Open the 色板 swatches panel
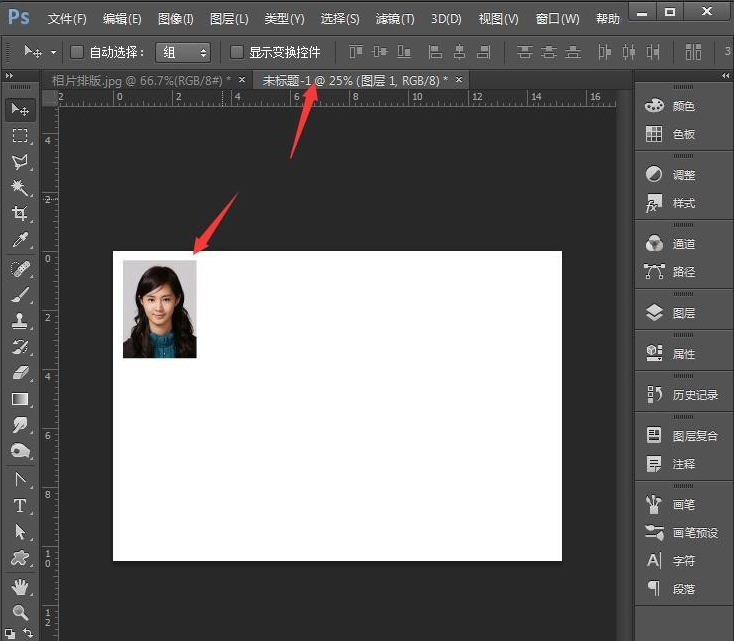This screenshot has width=734, height=641. (x=683, y=134)
